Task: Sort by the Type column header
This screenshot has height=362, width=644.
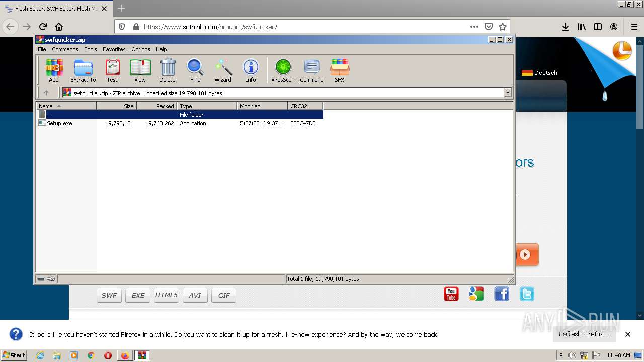Action: pos(207,106)
